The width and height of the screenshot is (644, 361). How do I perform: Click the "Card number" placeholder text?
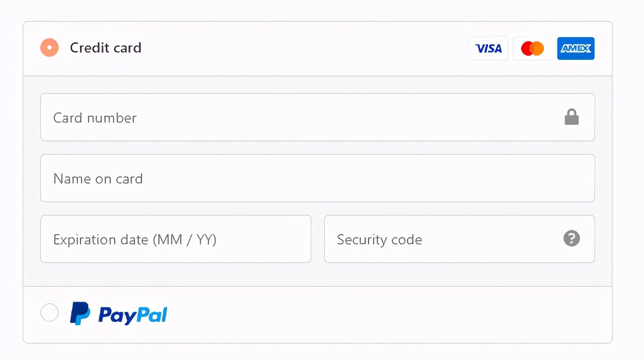tap(95, 118)
